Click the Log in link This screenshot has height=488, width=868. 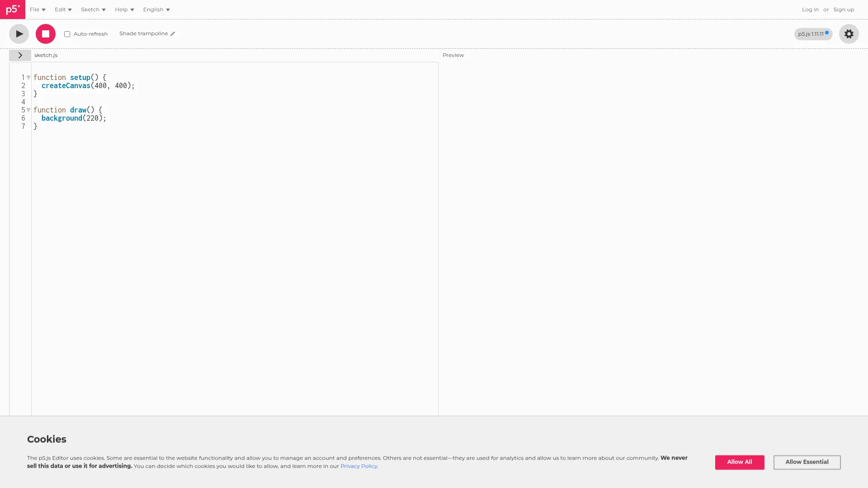(x=810, y=9)
